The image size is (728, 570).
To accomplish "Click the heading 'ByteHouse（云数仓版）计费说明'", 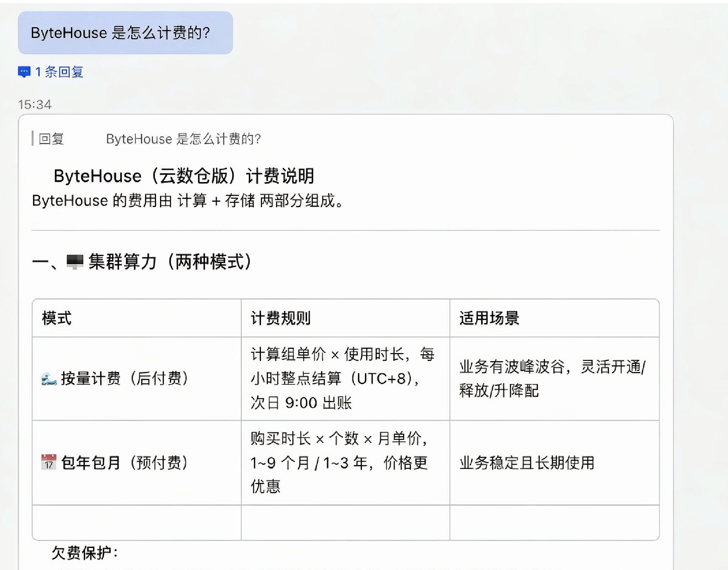I will (184, 176).
